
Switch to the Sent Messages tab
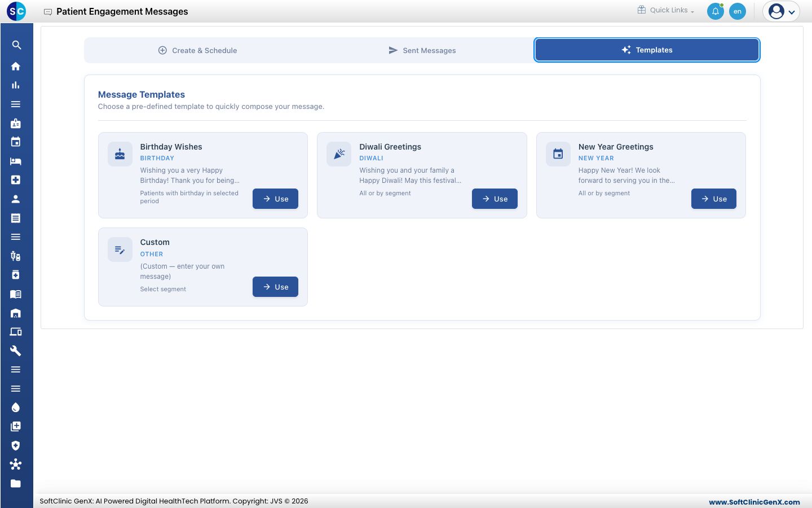click(422, 50)
